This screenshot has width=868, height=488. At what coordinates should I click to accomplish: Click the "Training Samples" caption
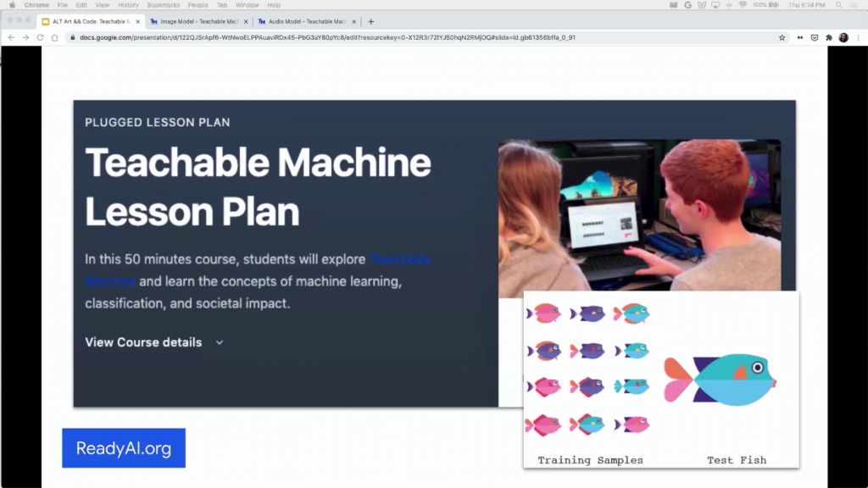point(590,460)
